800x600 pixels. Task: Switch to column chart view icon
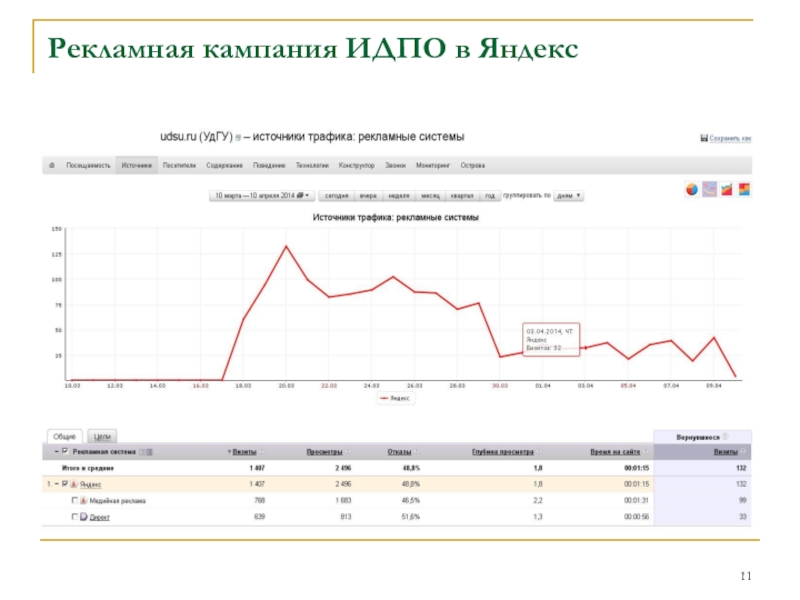744,190
